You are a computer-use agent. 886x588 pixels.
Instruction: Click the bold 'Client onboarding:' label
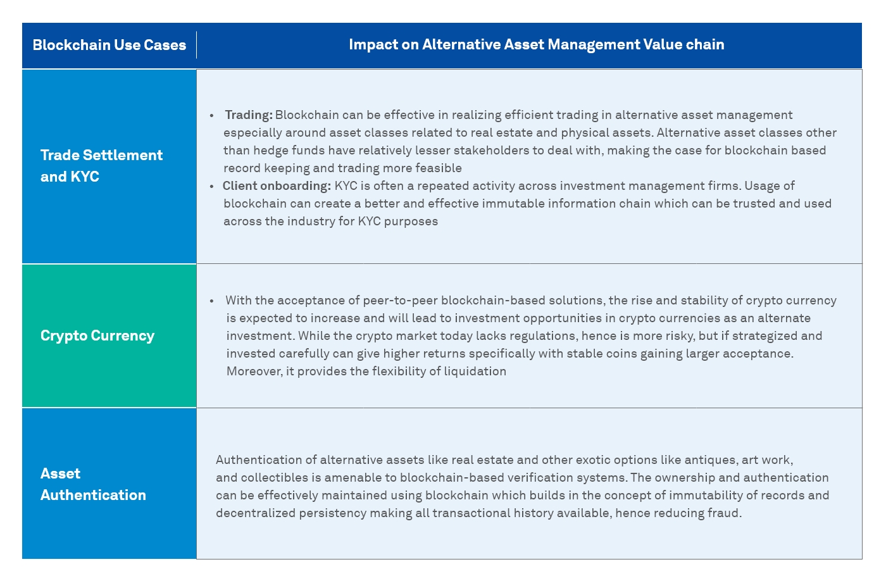(277, 186)
